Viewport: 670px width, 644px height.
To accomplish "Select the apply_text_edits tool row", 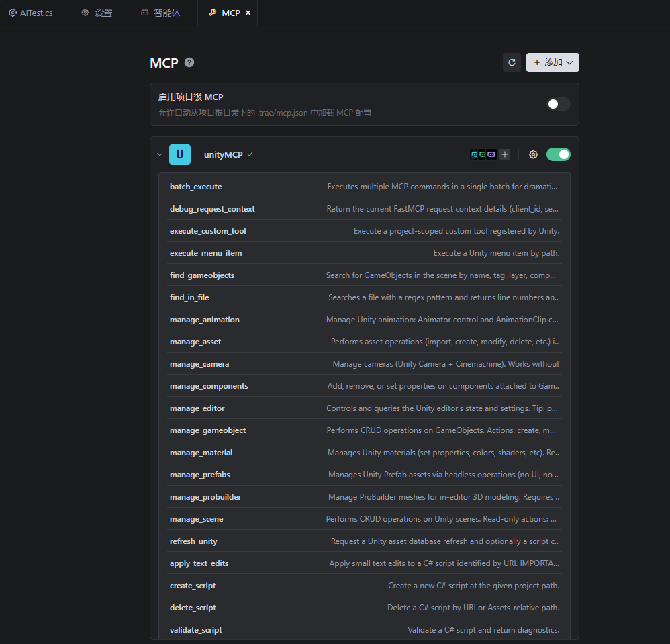I will coord(364,563).
